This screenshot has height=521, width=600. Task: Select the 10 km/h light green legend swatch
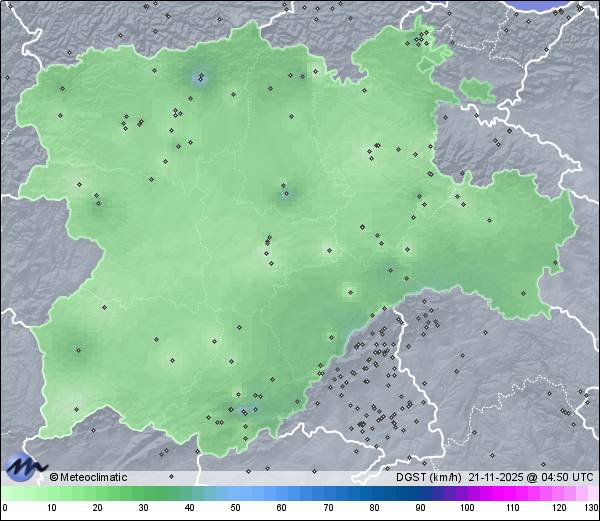pyautogui.click(x=50, y=494)
